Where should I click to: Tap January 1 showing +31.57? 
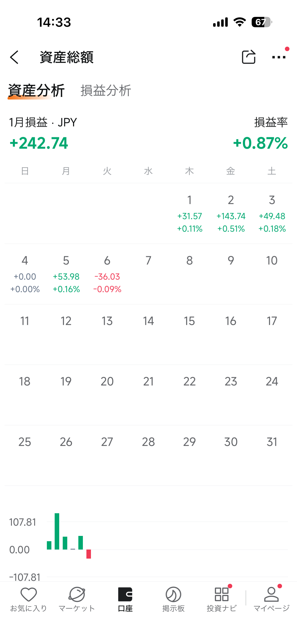click(189, 213)
